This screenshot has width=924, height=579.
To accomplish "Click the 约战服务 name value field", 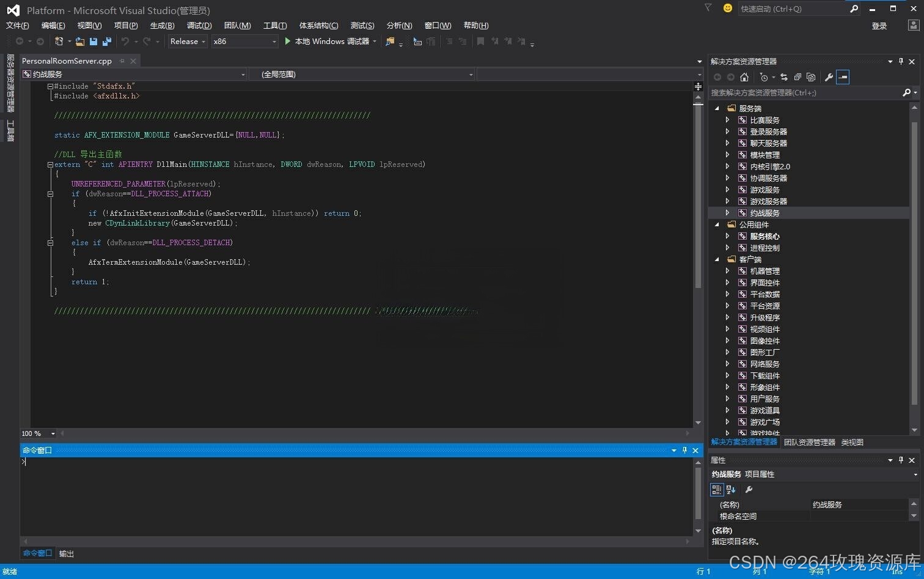I will pyautogui.click(x=859, y=504).
